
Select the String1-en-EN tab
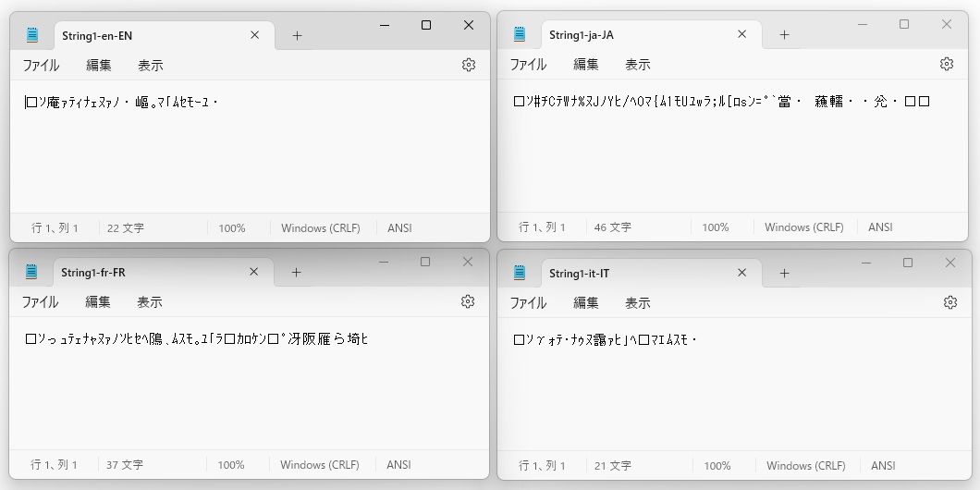pyautogui.click(x=164, y=36)
